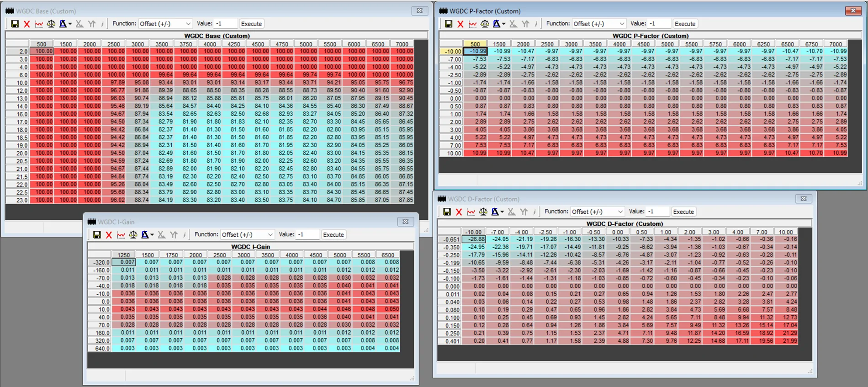Viewport: 868px width, 387px height.
Task: Select the 0.050 cell in WGDC I-Gain table
Action: (x=388, y=309)
